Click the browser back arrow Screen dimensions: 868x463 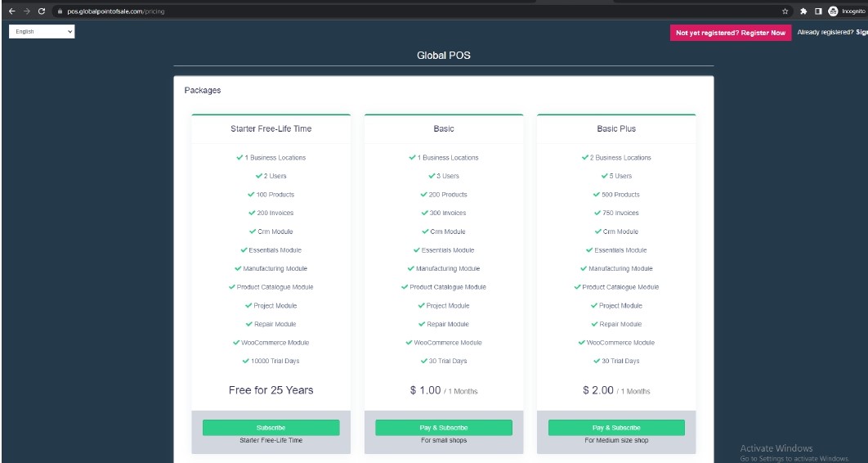tap(11, 11)
